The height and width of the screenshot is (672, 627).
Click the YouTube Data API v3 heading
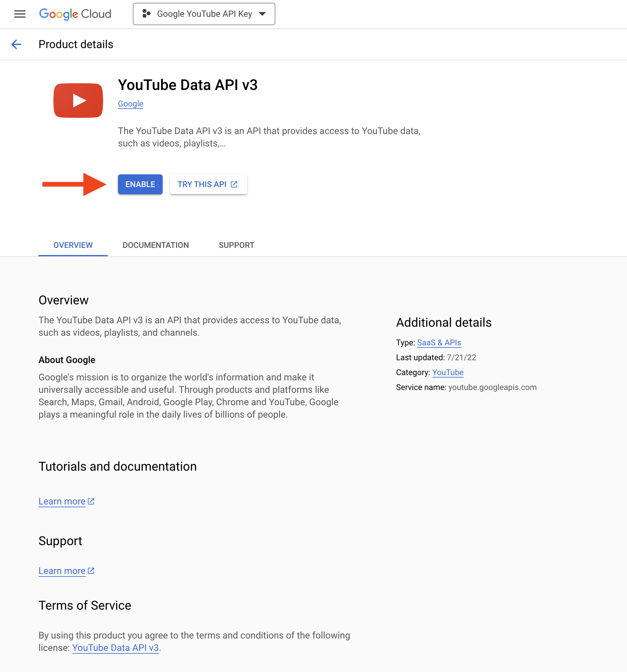point(188,85)
